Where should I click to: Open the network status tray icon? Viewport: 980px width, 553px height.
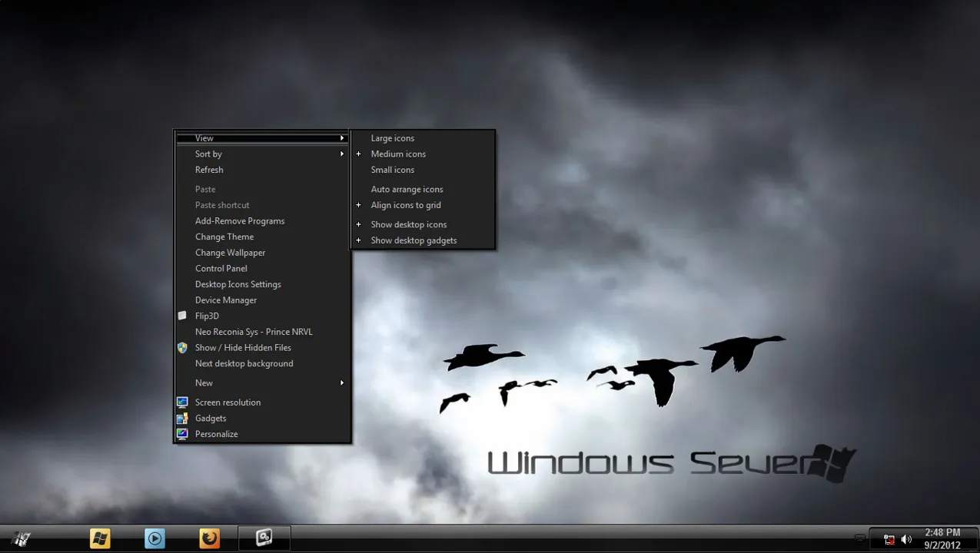pyautogui.click(x=889, y=539)
